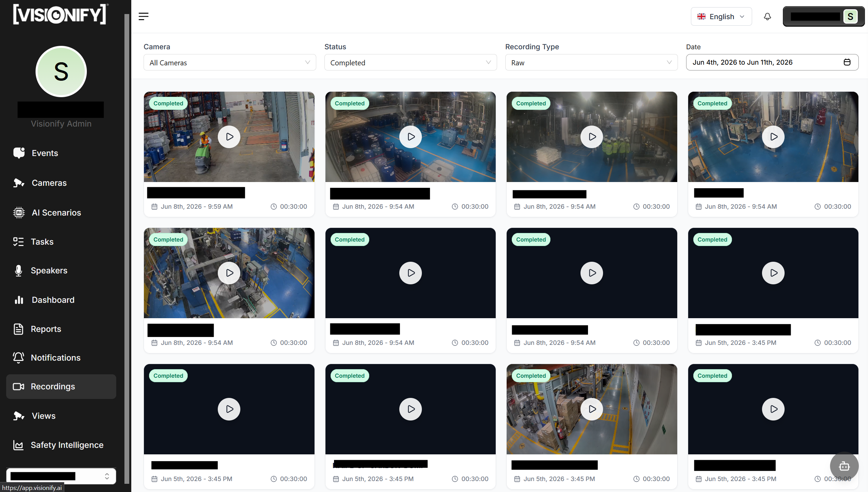Click the Tasks checklist icon
Image resolution: width=868 pixels, height=492 pixels.
pyautogui.click(x=18, y=242)
